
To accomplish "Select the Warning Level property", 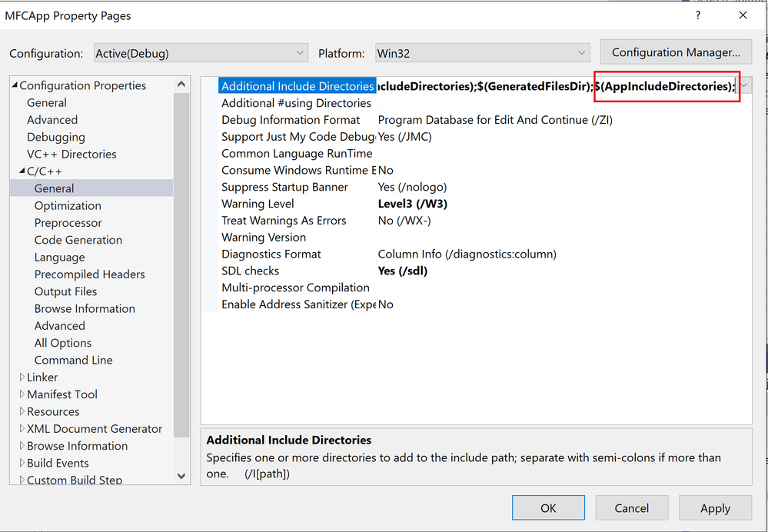I will pyautogui.click(x=258, y=203).
